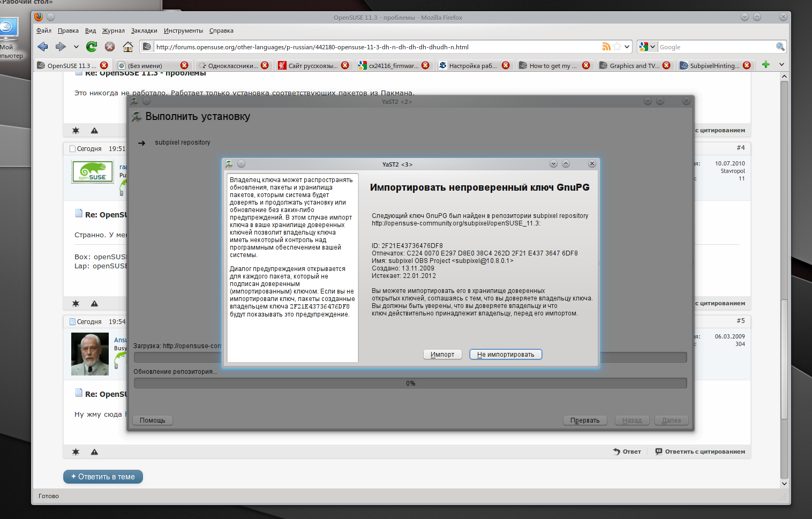Click reputation star icon above 19:54 post
Viewport: 812px width, 519px height.
coord(76,303)
